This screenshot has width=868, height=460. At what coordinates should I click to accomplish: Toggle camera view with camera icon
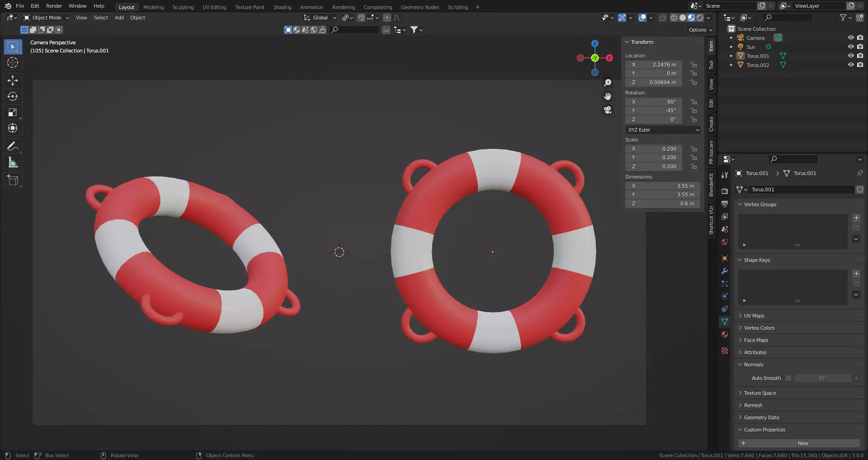(608, 110)
